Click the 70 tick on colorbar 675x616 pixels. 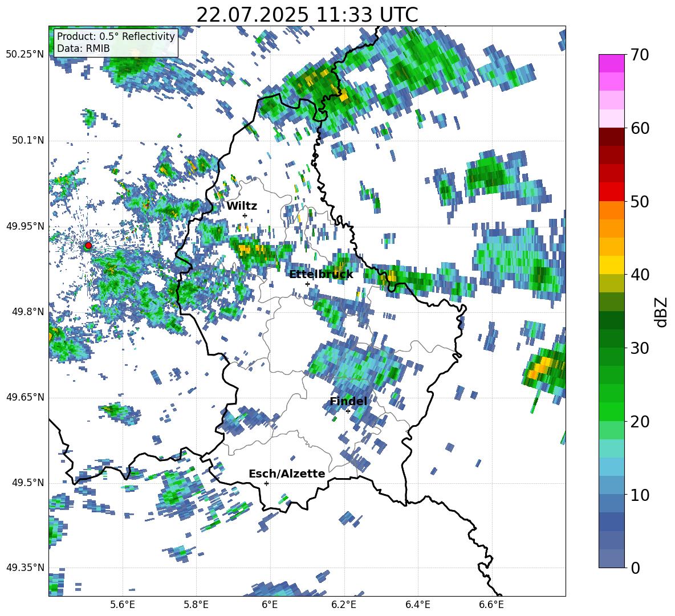(x=641, y=55)
